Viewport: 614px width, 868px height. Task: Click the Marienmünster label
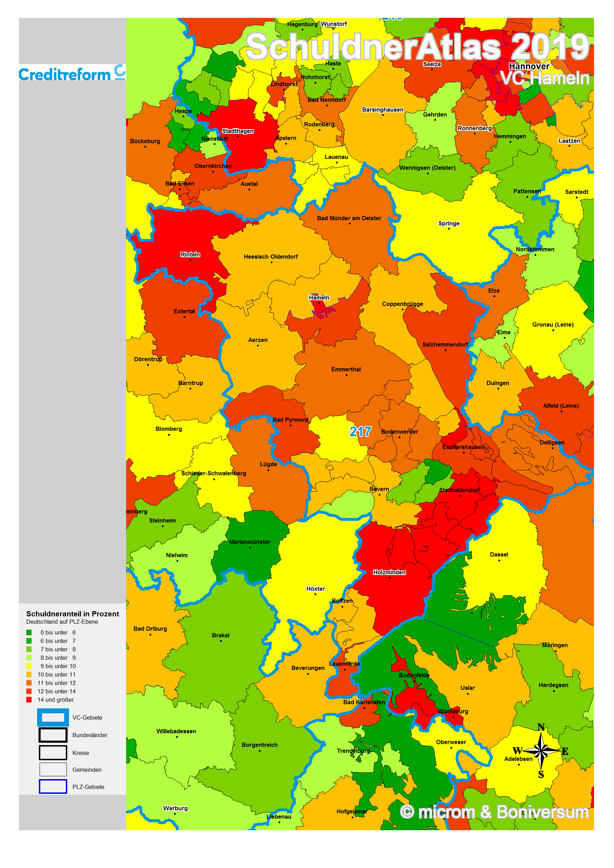pyautogui.click(x=250, y=541)
